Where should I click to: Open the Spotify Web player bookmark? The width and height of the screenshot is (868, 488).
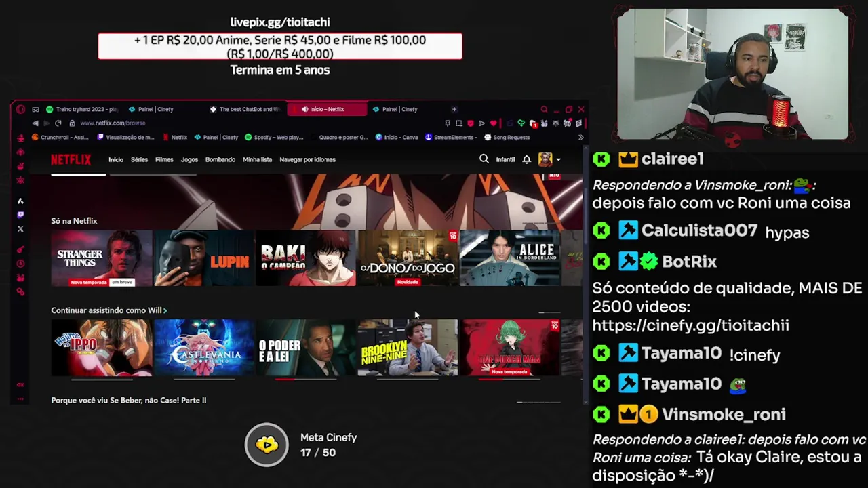275,137
